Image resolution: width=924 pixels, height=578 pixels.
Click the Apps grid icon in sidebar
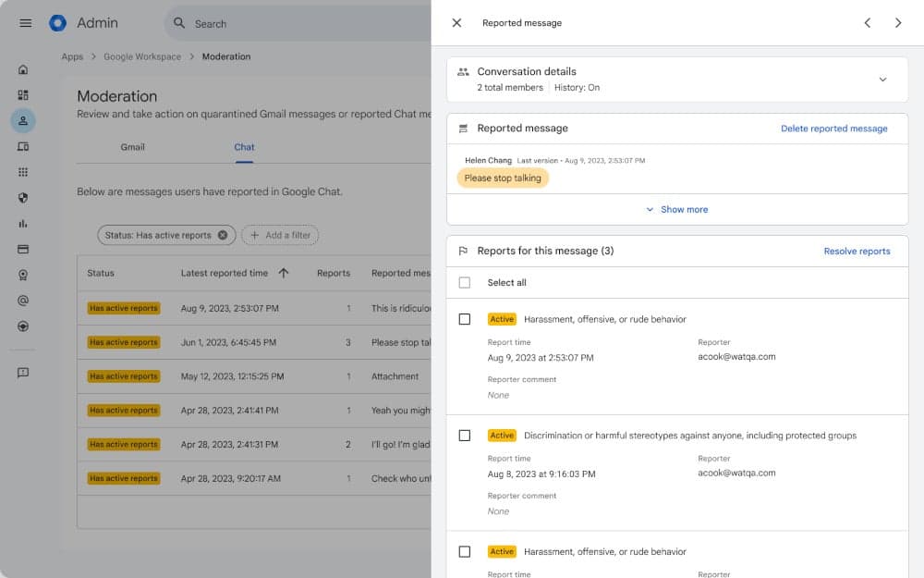click(x=24, y=171)
